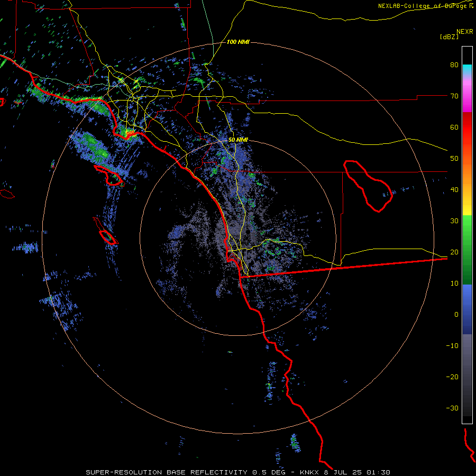Click the -10 value on the dBZ scale
The image size is (476, 476).
(x=452, y=346)
